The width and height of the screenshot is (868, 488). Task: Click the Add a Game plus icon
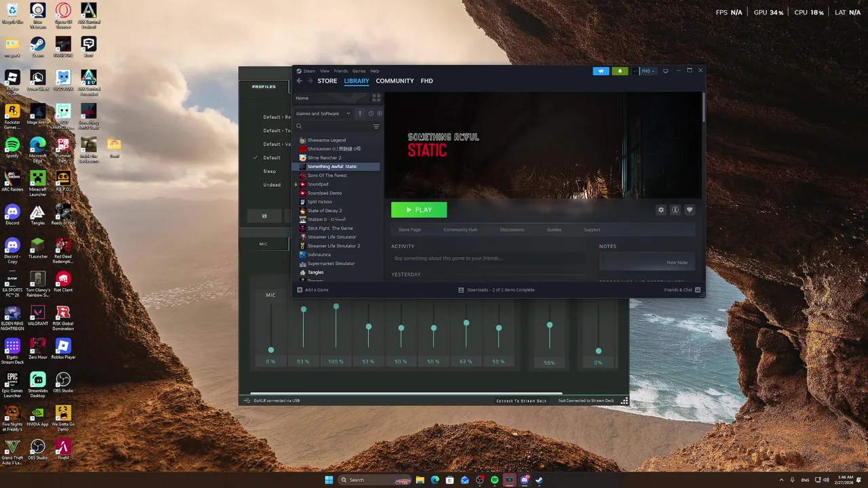coord(300,289)
